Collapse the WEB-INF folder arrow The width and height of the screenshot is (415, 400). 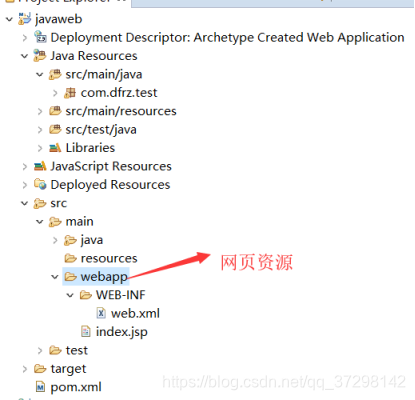70,295
